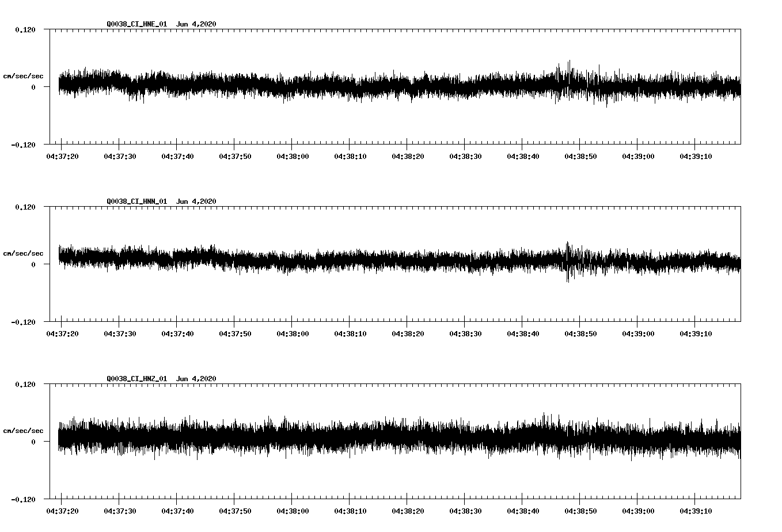Click the zero baseline label on HNE plot

click(x=33, y=87)
